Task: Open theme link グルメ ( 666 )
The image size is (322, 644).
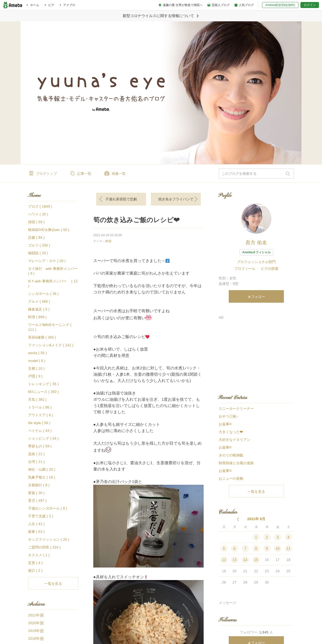Action: click(x=39, y=301)
